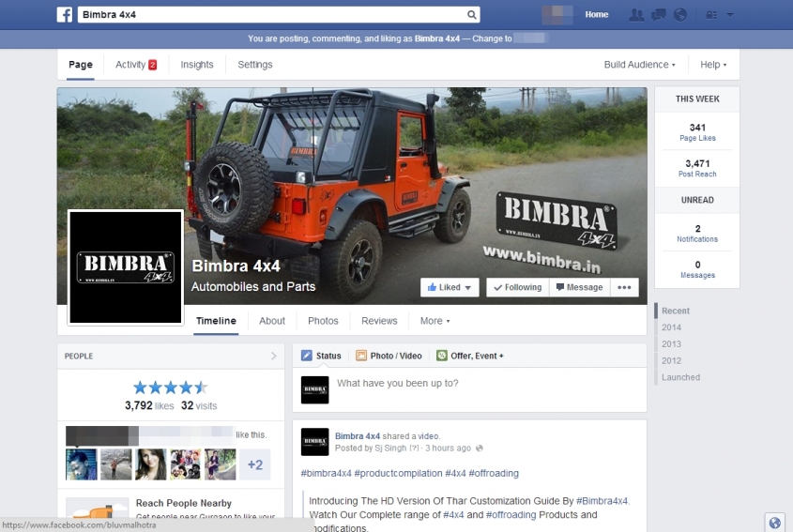Click the +2 more people thumbnail
Screen dimensions: 793x532
coord(254,464)
